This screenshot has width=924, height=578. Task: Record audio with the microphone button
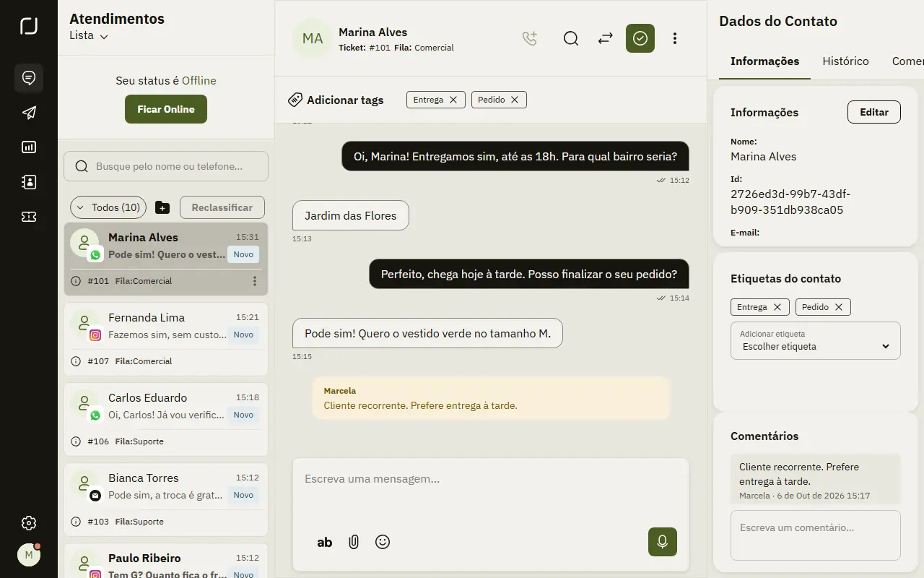(x=663, y=542)
